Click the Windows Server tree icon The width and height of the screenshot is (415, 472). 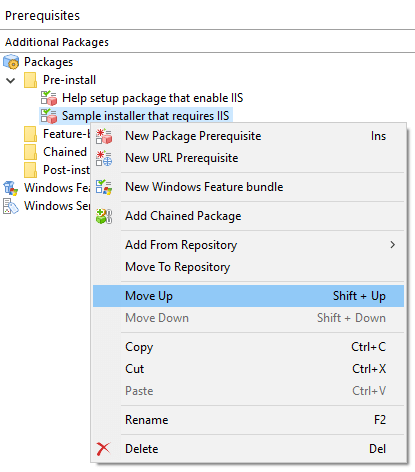pyautogui.click(x=11, y=206)
